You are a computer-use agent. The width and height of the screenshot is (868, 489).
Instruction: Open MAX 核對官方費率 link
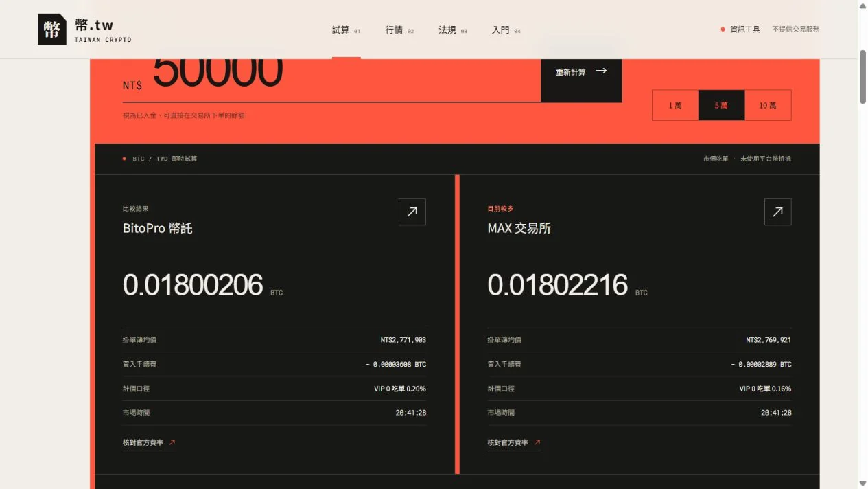514,443
